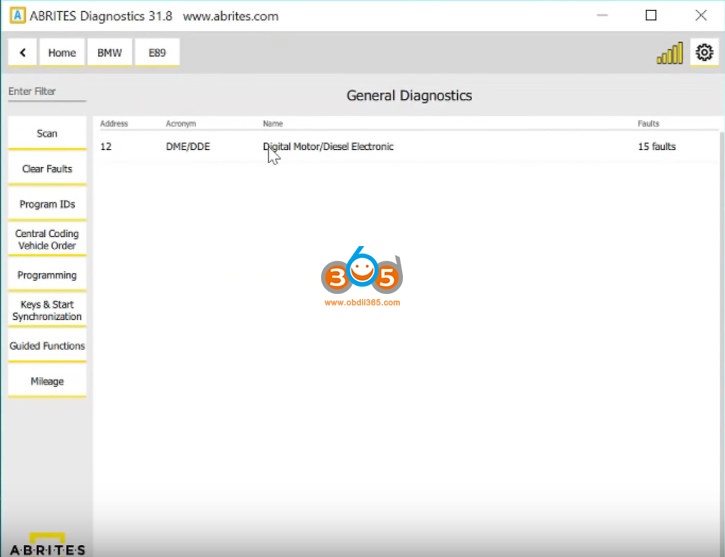Click the ABRITES app logo in title bar
The height and width of the screenshot is (557, 725).
point(18,16)
